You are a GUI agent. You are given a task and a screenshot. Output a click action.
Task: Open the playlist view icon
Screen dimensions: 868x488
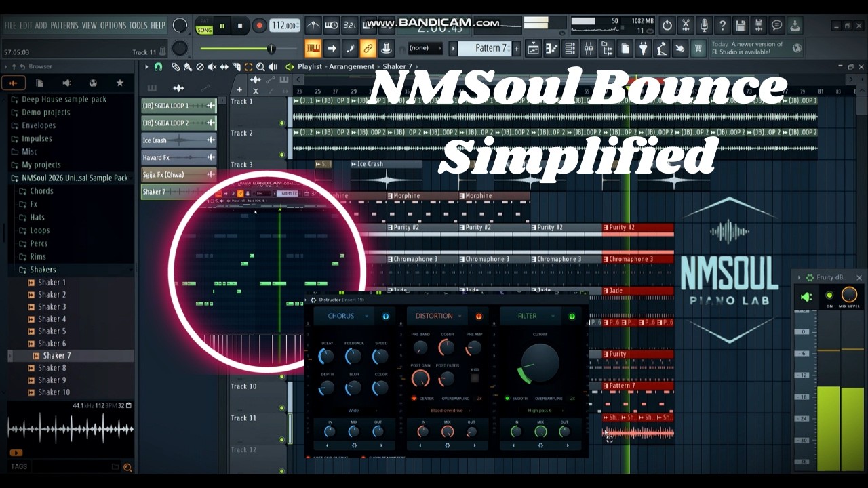coord(534,48)
